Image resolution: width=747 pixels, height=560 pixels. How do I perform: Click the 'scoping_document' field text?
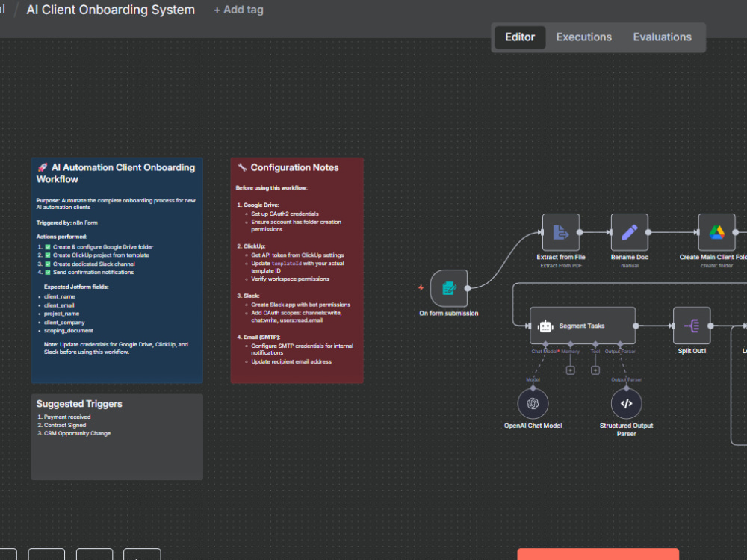(x=69, y=331)
